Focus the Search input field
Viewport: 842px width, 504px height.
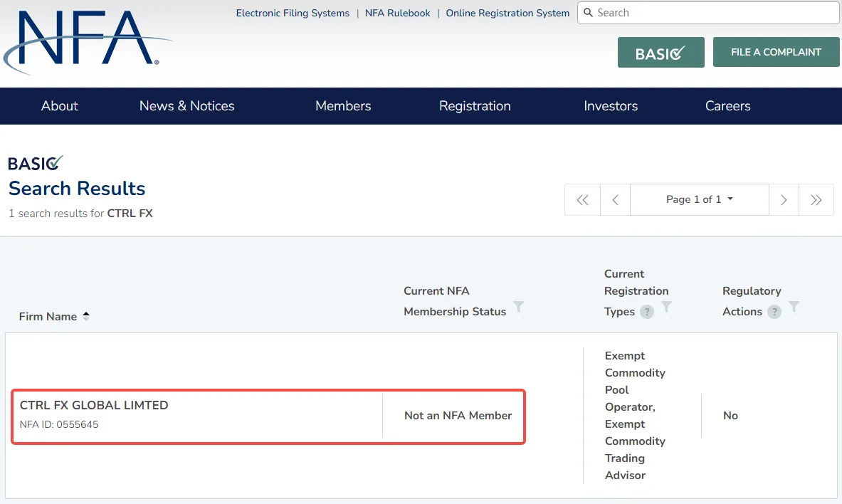[x=708, y=12]
